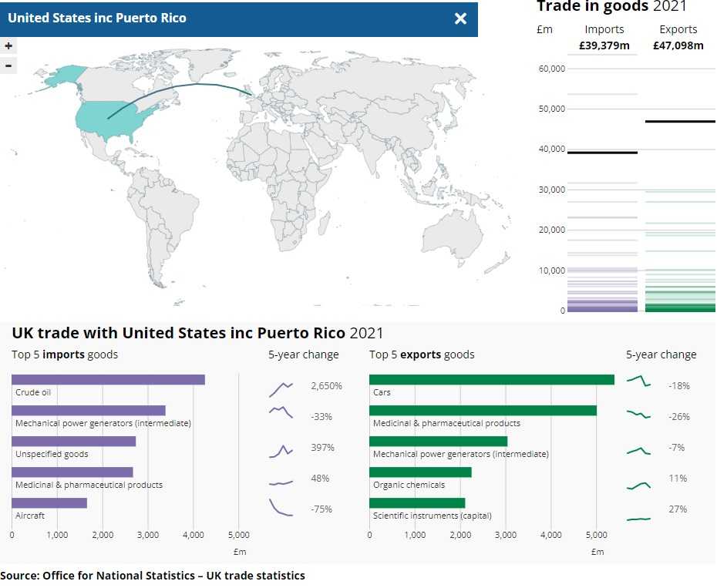
Task: Click the Organic chemicals 5-year change sparkline
Action: (638, 486)
